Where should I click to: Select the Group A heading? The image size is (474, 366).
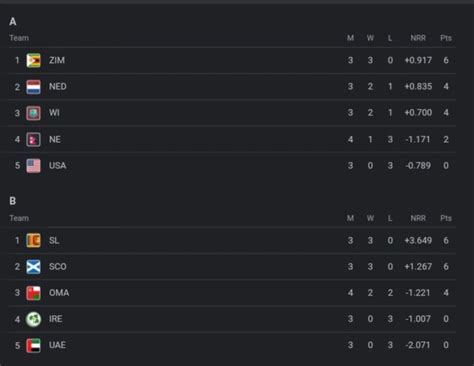pyautogui.click(x=13, y=22)
